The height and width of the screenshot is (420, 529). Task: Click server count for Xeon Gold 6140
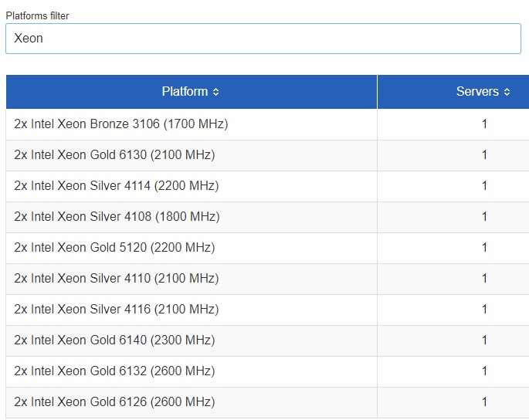coord(484,340)
